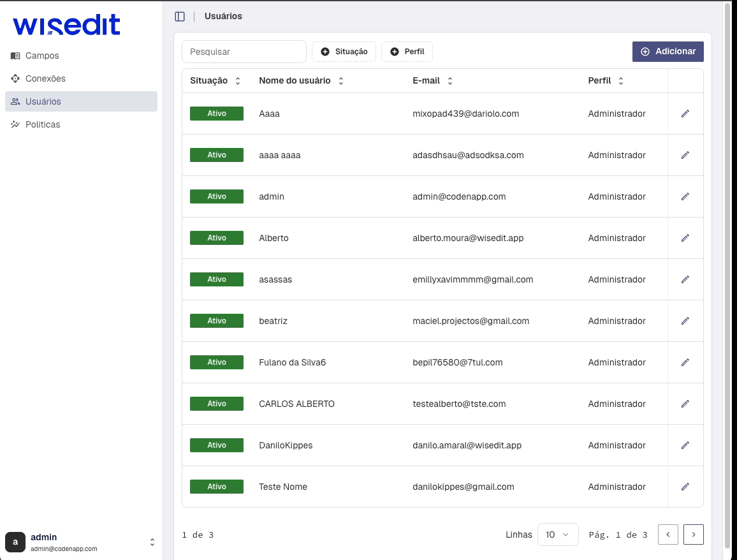Click the vertical page scrollbar
This screenshot has width=737, height=560.
point(728,274)
